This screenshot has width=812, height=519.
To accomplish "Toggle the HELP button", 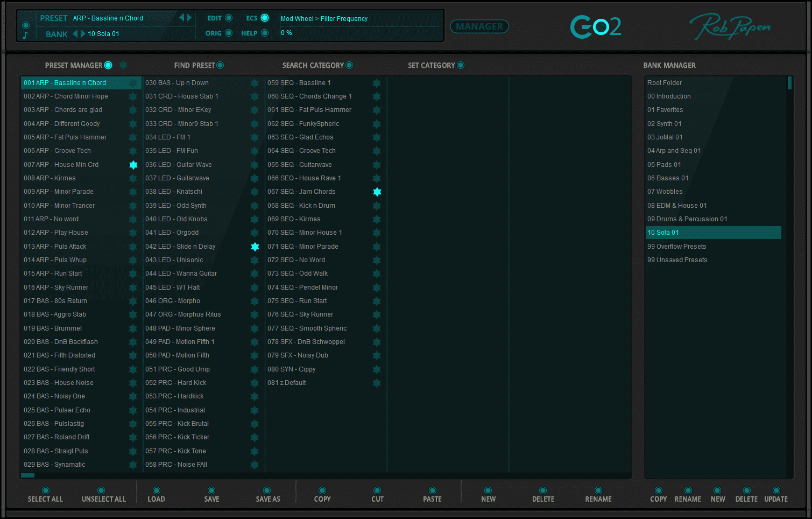I will click(265, 33).
